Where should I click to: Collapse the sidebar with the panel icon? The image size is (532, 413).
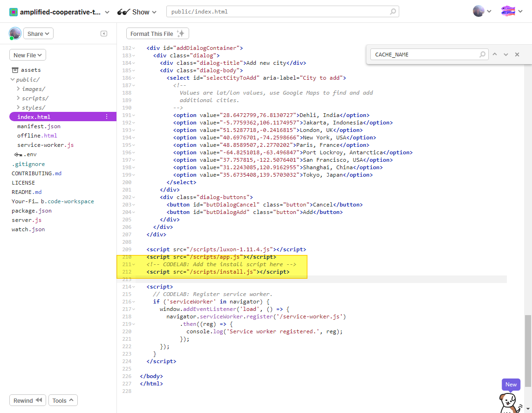[104, 34]
